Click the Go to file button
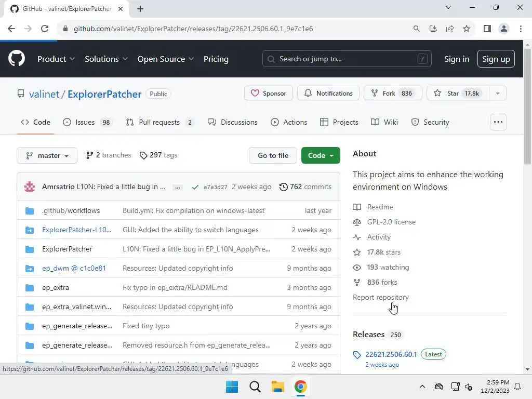532x399 pixels. coord(273,155)
